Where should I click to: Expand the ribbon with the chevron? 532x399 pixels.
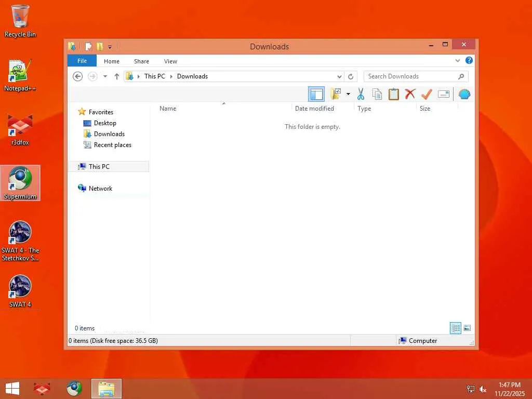pyautogui.click(x=458, y=60)
